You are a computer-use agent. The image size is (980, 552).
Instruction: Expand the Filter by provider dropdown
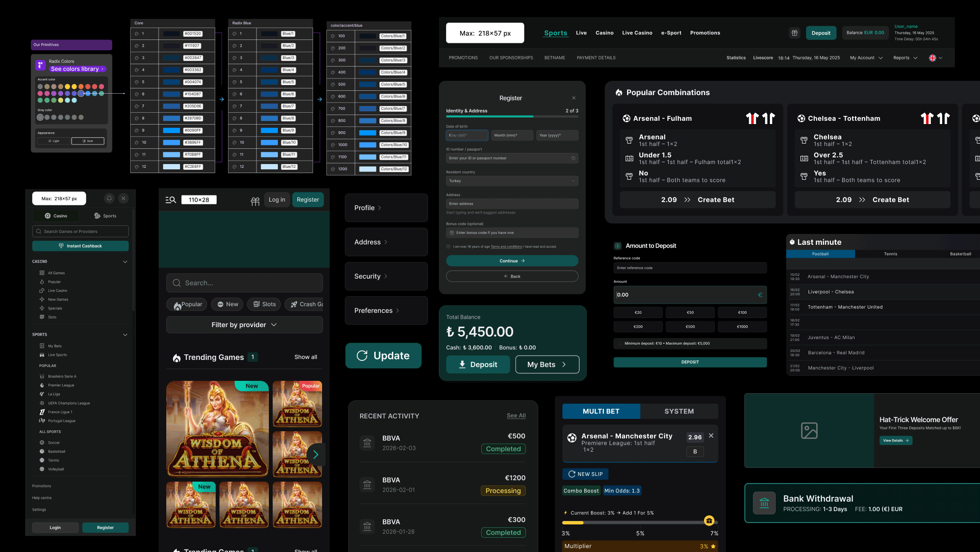[244, 325]
